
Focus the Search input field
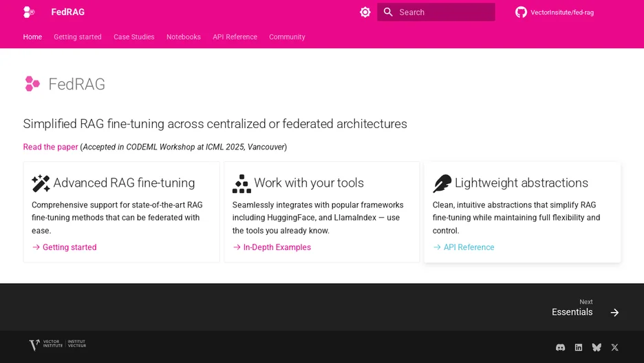[x=436, y=12]
